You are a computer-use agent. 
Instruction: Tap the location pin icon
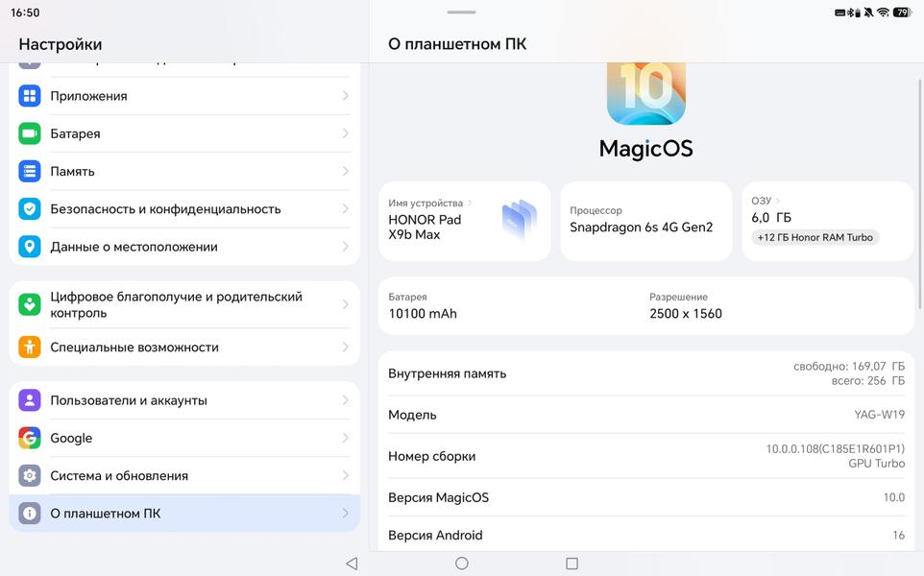click(x=30, y=246)
